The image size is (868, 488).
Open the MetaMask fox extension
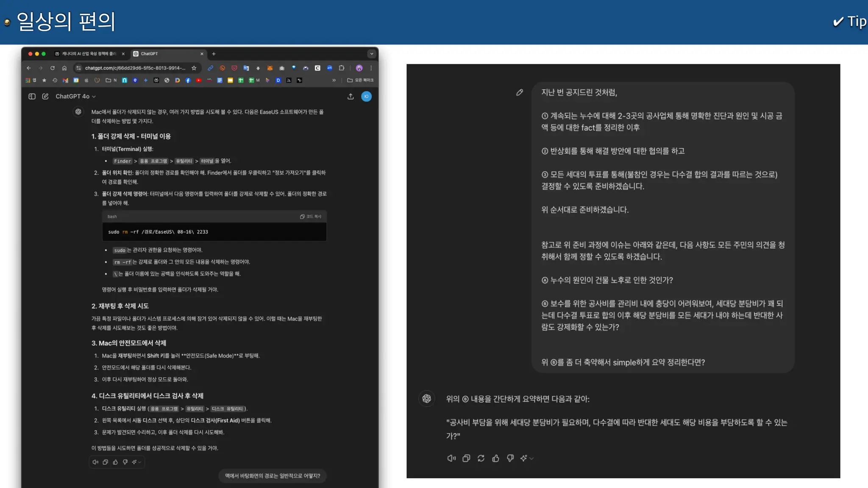click(x=270, y=68)
